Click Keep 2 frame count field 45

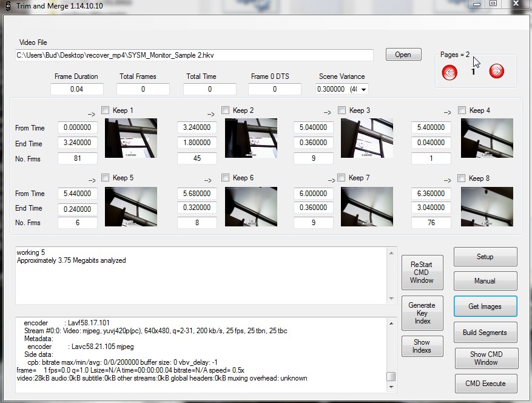tap(197, 158)
